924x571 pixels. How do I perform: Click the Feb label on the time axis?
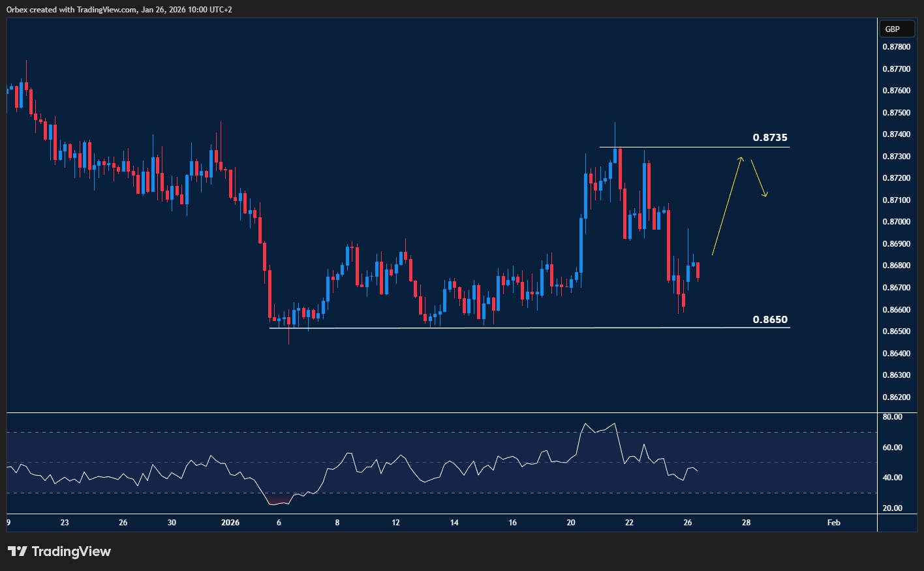coord(833,522)
